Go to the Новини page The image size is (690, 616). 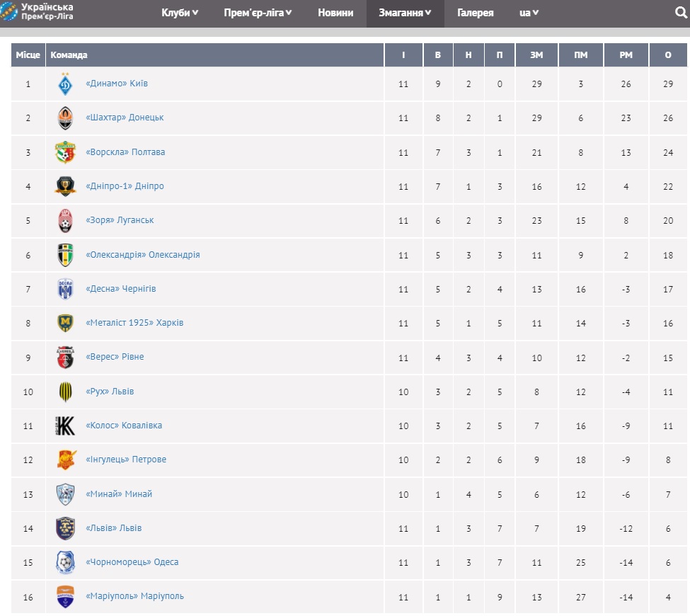pyautogui.click(x=335, y=13)
